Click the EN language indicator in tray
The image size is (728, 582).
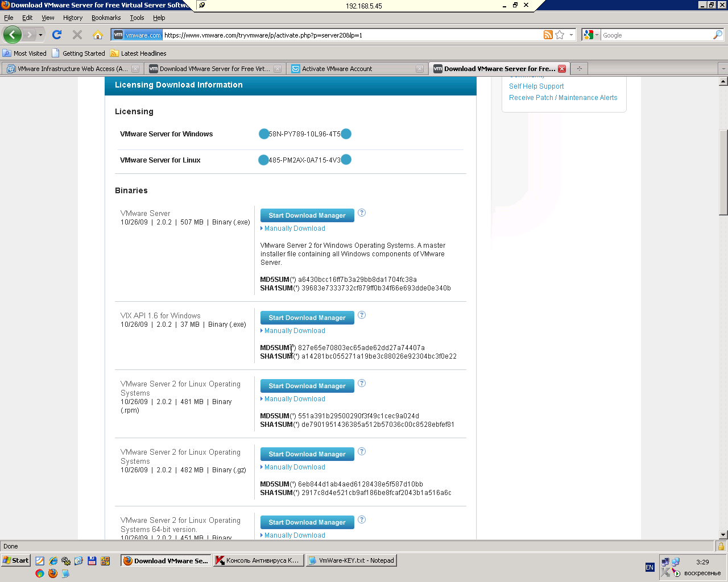pyautogui.click(x=650, y=567)
